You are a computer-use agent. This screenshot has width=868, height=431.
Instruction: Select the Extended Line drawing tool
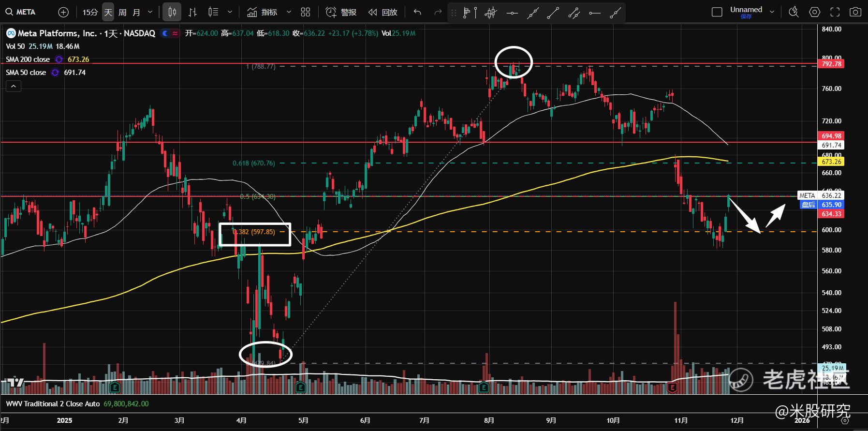click(x=532, y=13)
